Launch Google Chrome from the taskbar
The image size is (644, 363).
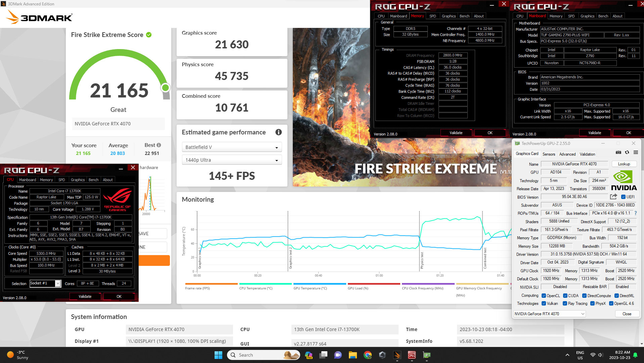point(368,355)
